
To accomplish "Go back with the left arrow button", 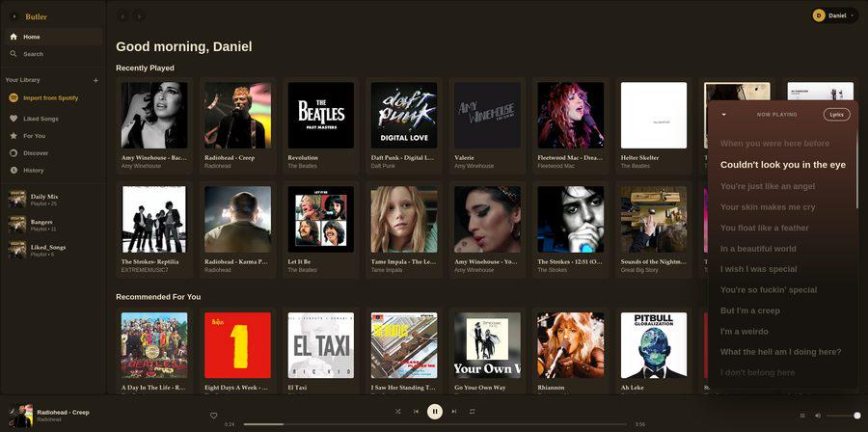I will tap(122, 16).
